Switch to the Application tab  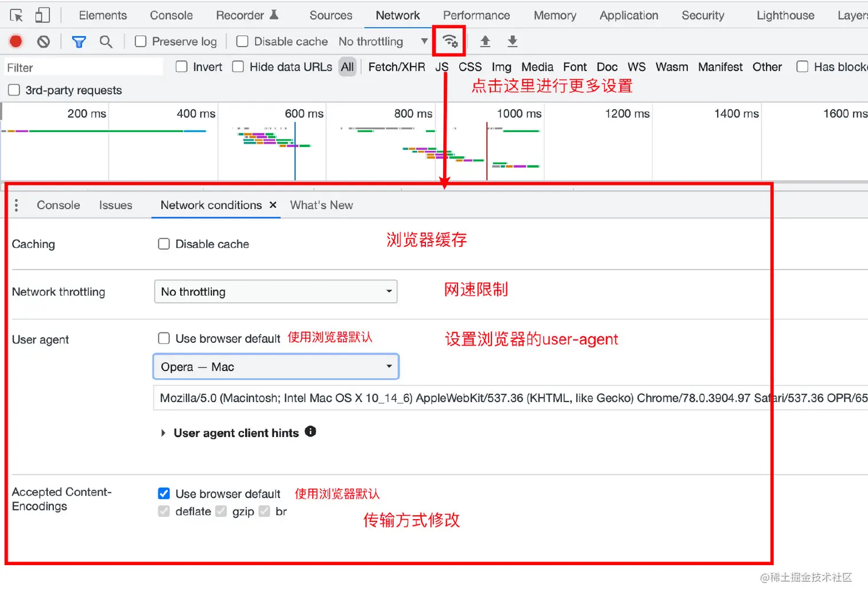(629, 16)
